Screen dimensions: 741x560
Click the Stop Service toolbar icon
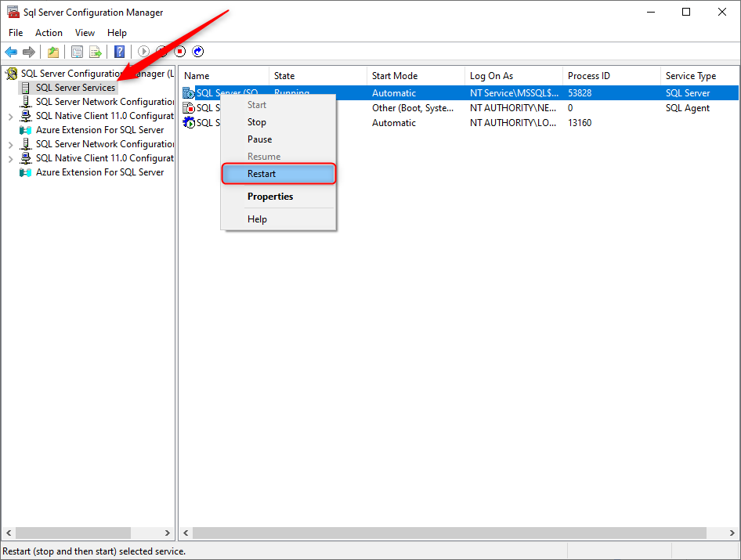click(179, 52)
